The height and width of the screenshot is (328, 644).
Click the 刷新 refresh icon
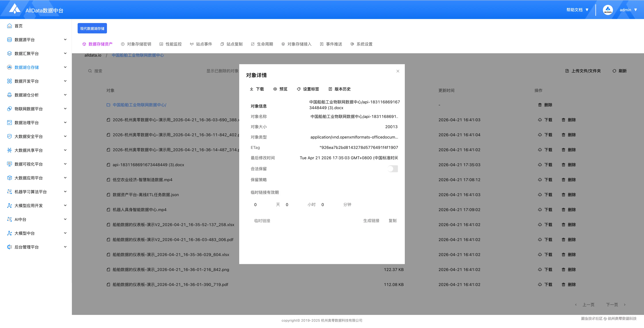(x=615, y=71)
